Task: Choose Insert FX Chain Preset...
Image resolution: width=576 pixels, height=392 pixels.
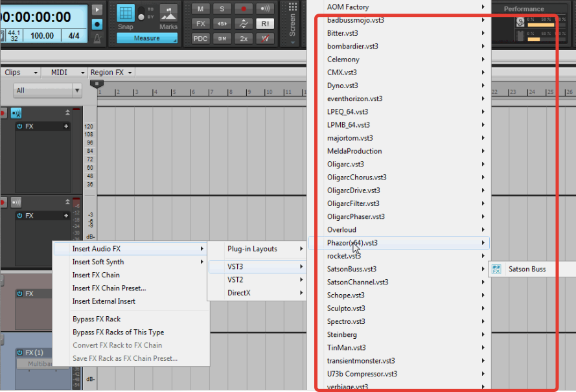Action: (x=130, y=288)
